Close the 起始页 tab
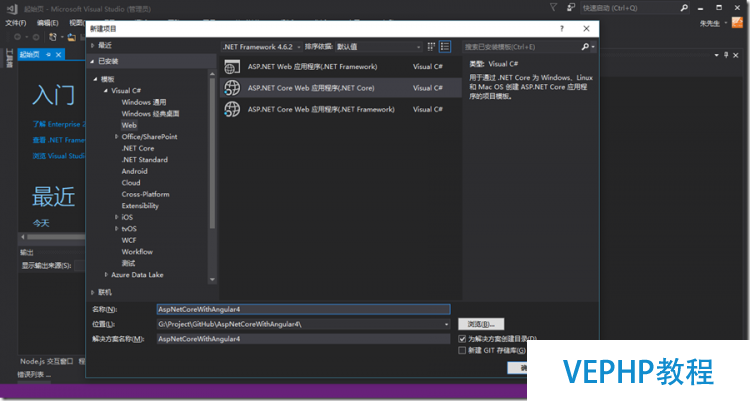Image resolution: width=750 pixels, height=401 pixels. (x=58, y=55)
